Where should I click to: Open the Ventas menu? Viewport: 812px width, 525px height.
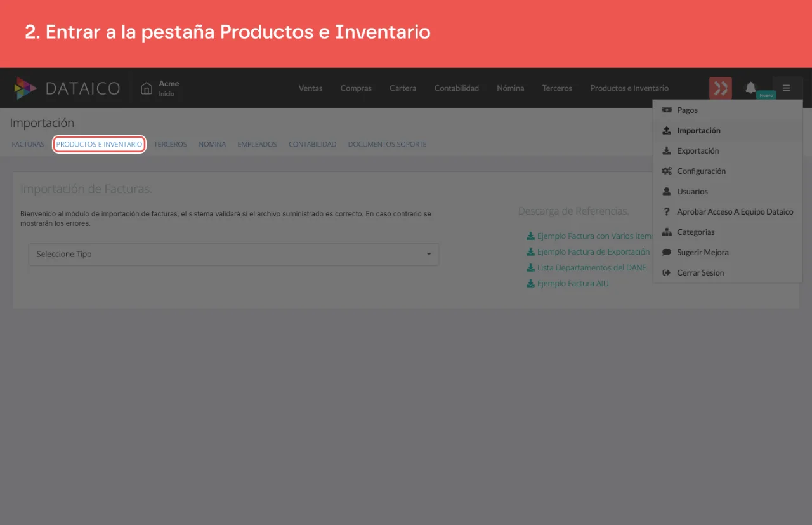[x=311, y=88]
